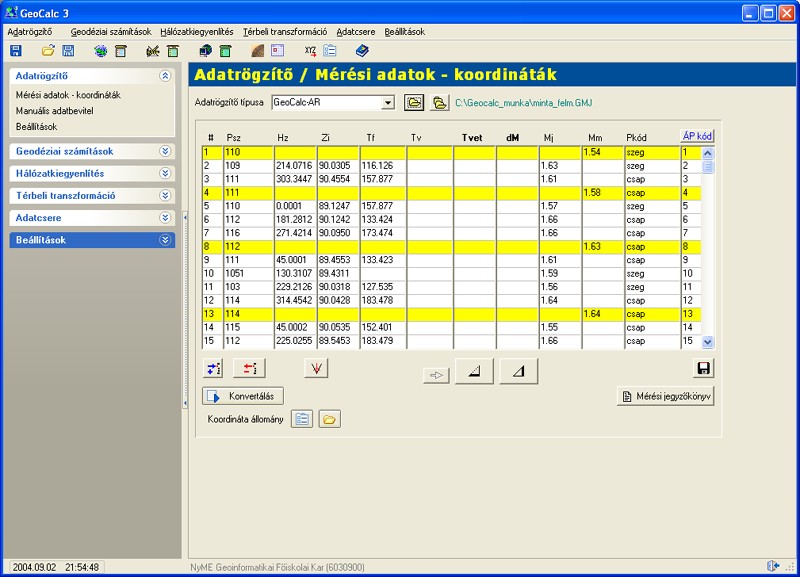Open the Hálózatkiegyenlítés menu in the menu bar
The image size is (800, 577).
tap(197, 32)
